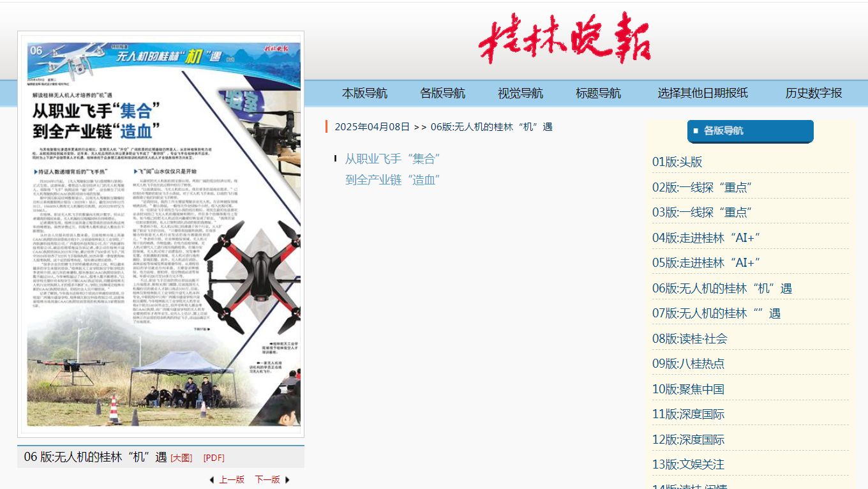868x489 pixels.
Task: View the page as 大图
Action: 181,458
